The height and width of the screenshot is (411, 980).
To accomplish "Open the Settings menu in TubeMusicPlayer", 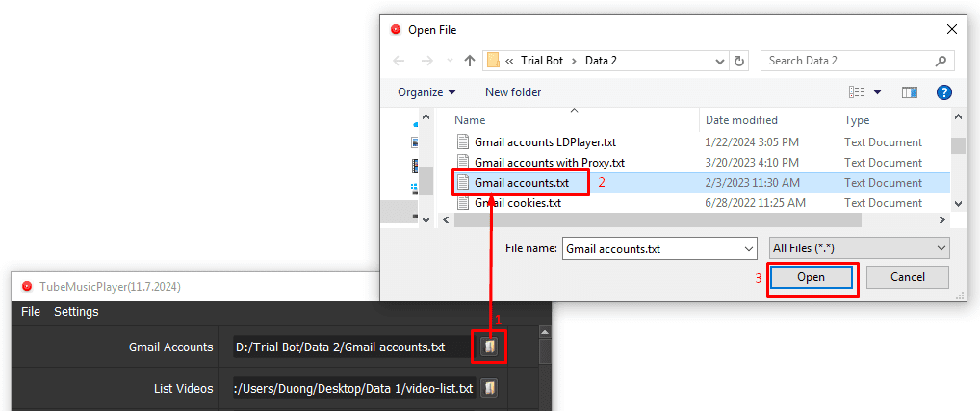I will click(76, 311).
